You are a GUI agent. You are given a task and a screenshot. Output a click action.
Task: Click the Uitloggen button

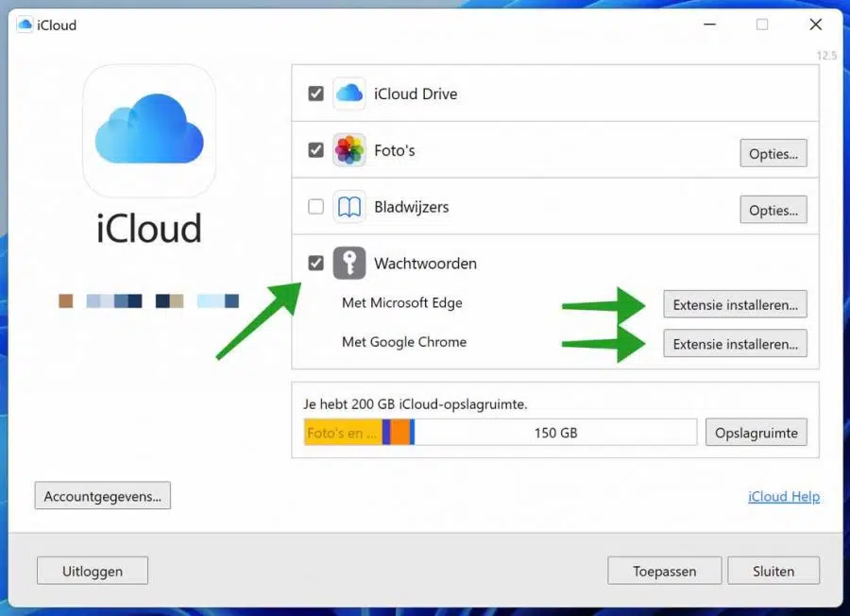(x=93, y=571)
